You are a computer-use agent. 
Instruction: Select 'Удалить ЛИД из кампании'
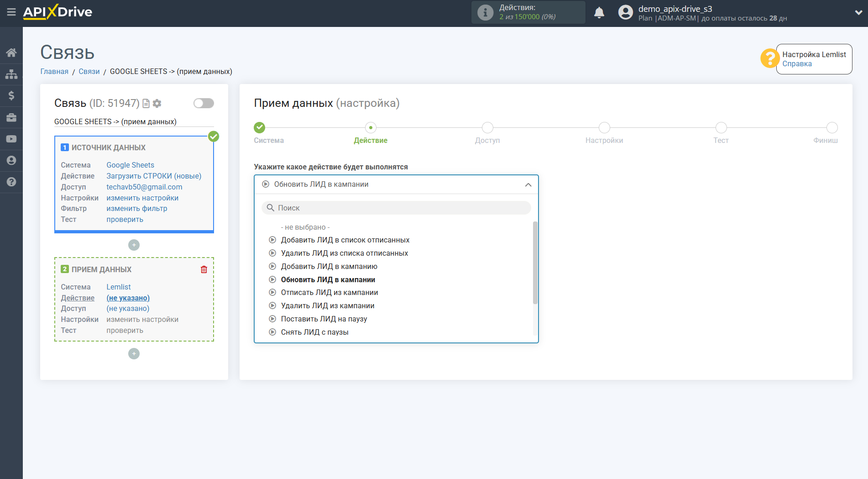coord(328,306)
